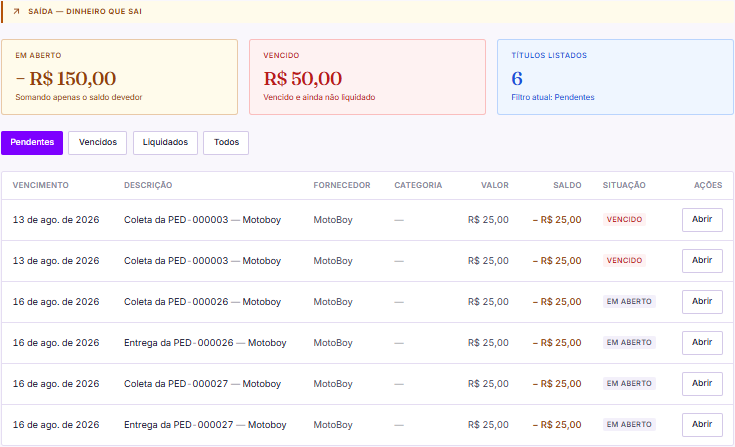The width and height of the screenshot is (735, 447).
Task: Click Abrir for Entrega da PED-000026
Action: tap(702, 343)
